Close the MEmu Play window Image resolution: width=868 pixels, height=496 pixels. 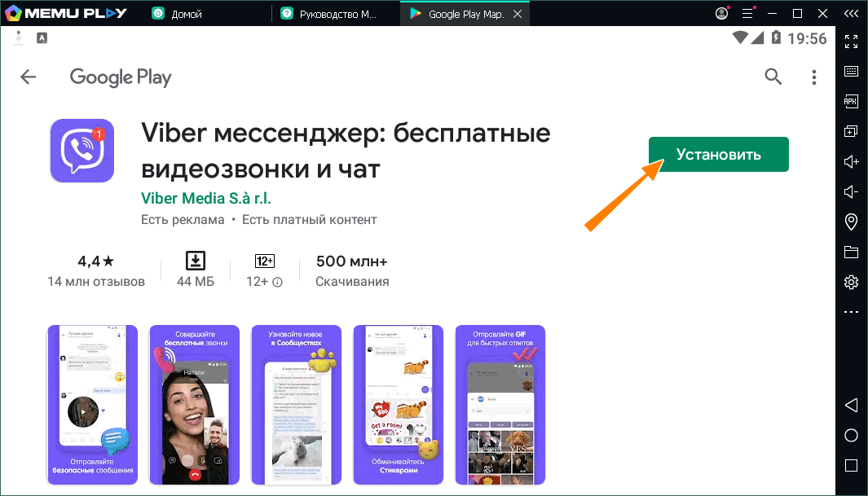point(822,13)
